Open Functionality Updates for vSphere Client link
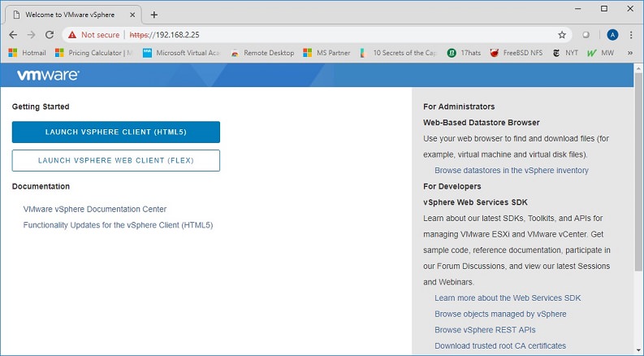 click(118, 225)
